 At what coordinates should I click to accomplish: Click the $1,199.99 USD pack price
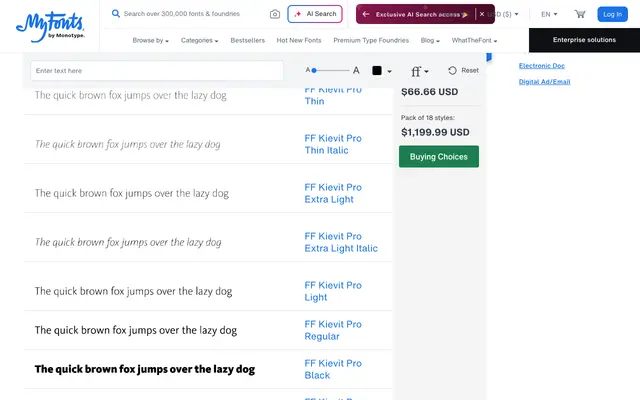435,132
